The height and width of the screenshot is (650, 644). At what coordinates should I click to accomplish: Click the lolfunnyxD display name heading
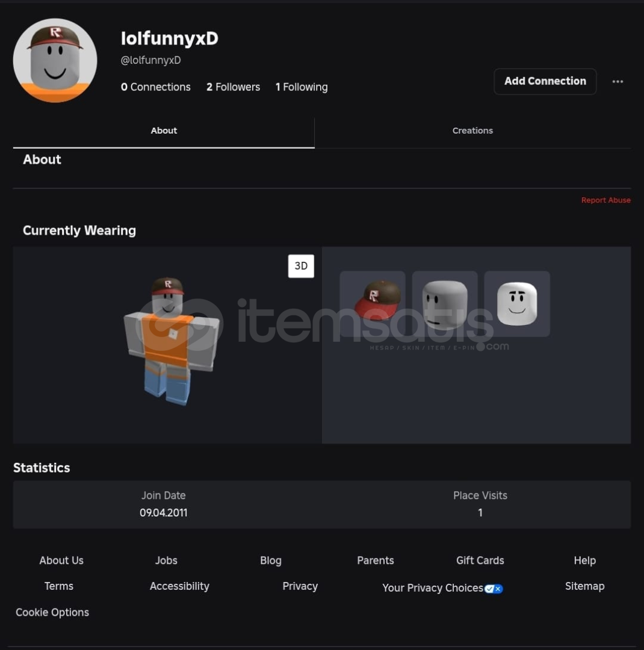pos(169,38)
